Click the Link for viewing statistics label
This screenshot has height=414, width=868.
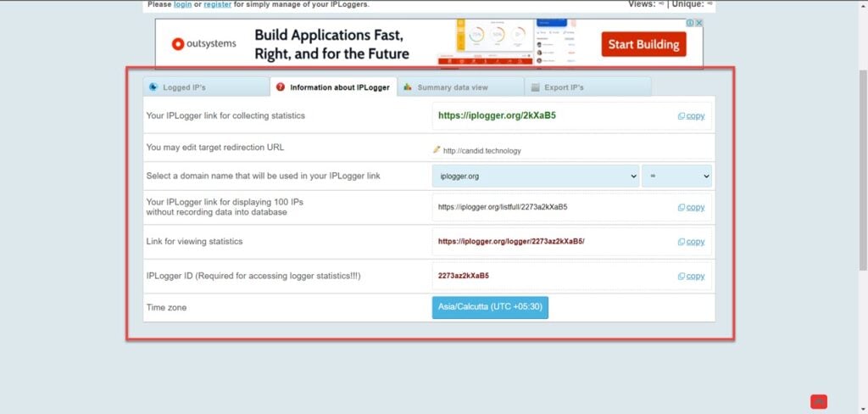[194, 242]
